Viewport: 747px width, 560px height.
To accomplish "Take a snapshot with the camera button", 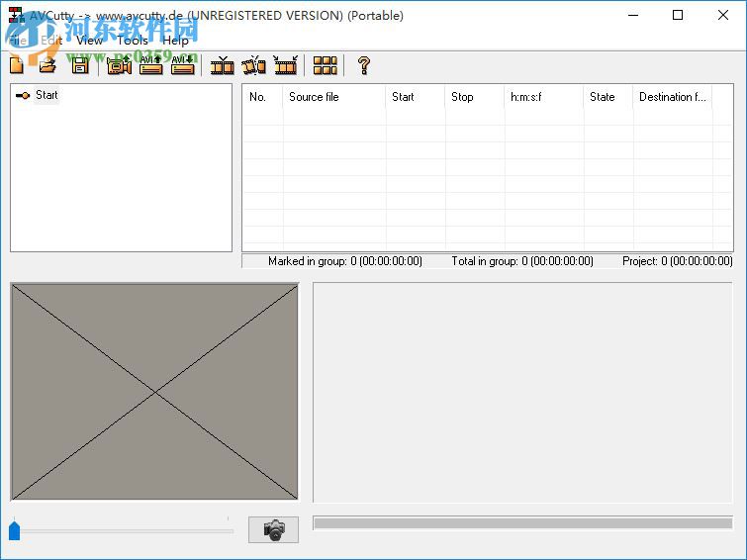I will pyautogui.click(x=273, y=529).
